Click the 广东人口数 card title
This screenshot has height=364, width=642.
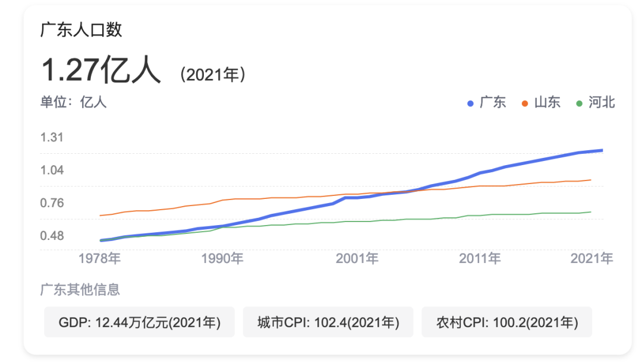81,30
